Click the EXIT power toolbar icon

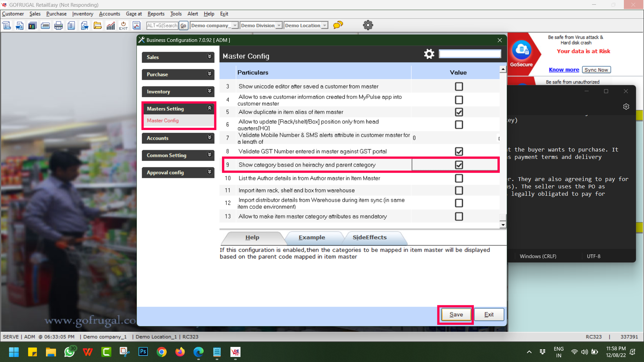(x=123, y=25)
